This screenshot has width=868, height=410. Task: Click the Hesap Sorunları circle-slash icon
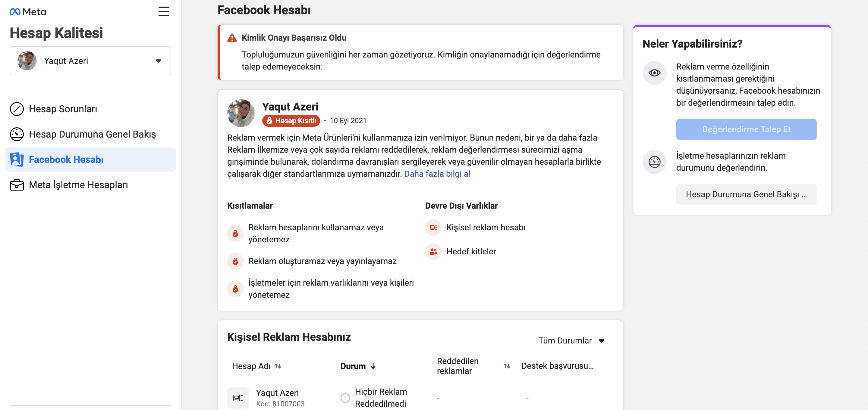point(17,109)
